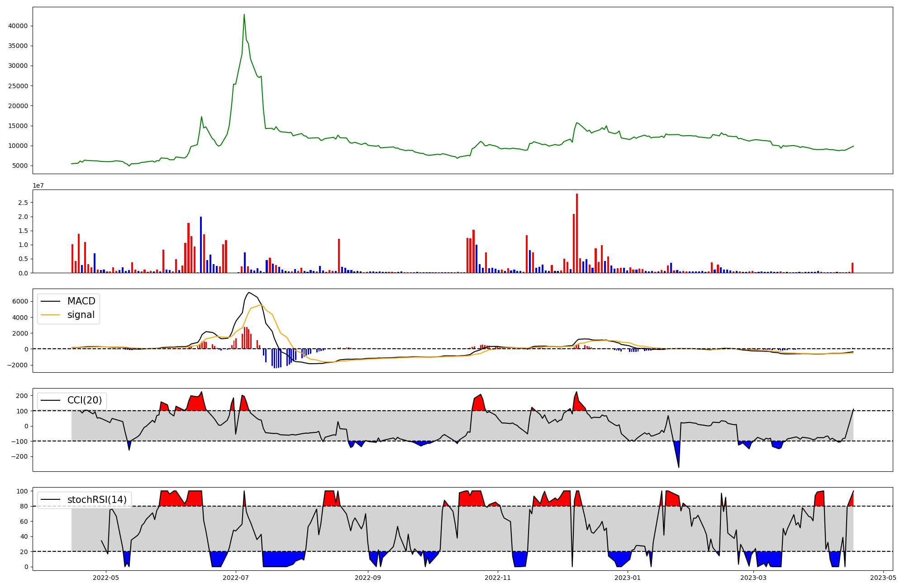Click the orange signal line sample in legend
The width and height of the screenshot is (905, 588).
pyautogui.click(x=51, y=315)
